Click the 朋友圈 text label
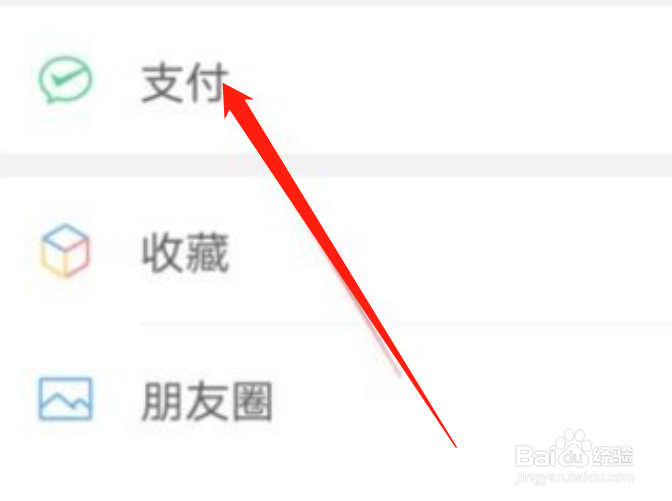The height and width of the screenshot is (501, 672). tap(207, 401)
